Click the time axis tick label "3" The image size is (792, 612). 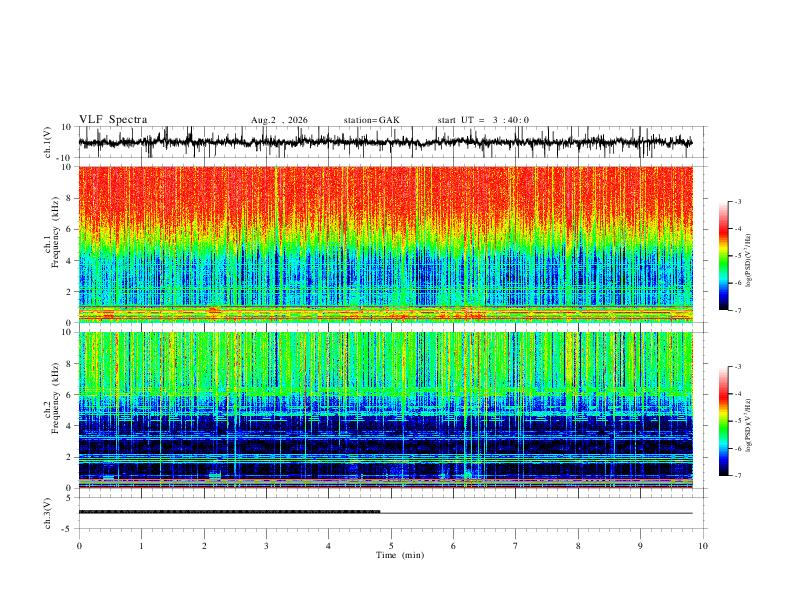click(266, 546)
